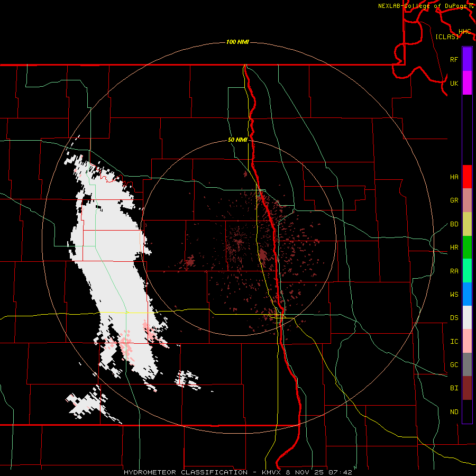Click the HR green legend color swatch
This screenshot has width=476, height=476.
467,248
